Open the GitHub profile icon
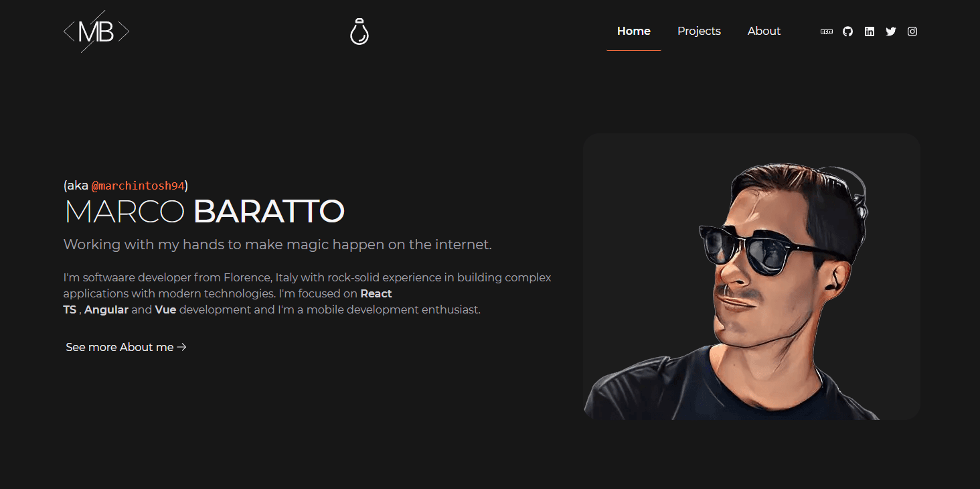This screenshot has height=489, width=980. tap(848, 31)
